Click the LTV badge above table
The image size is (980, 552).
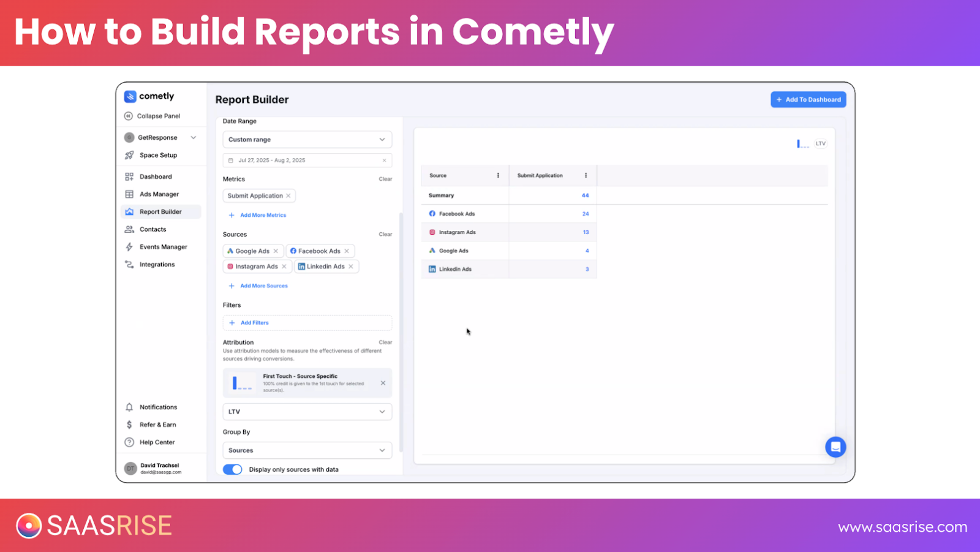pyautogui.click(x=821, y=143)
